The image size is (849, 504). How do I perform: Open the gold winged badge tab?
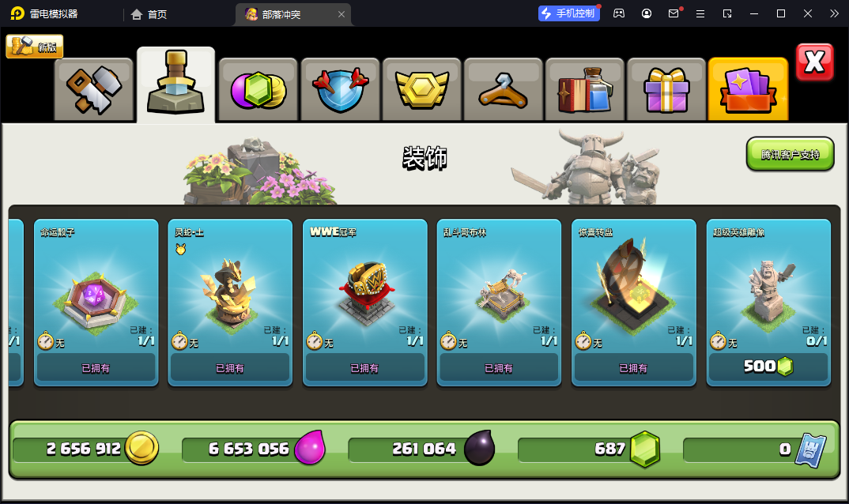422,89
